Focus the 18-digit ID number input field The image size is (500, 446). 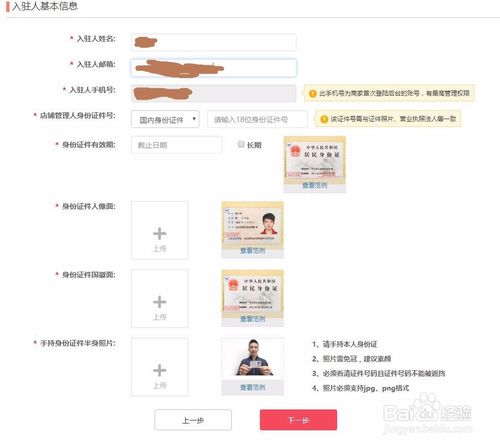[257, 119]
